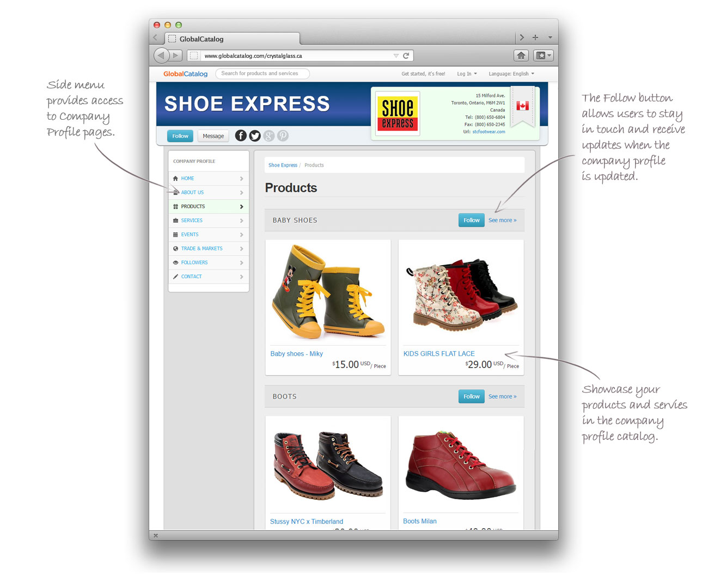Click the Pinterest social icon

(283, 136)
